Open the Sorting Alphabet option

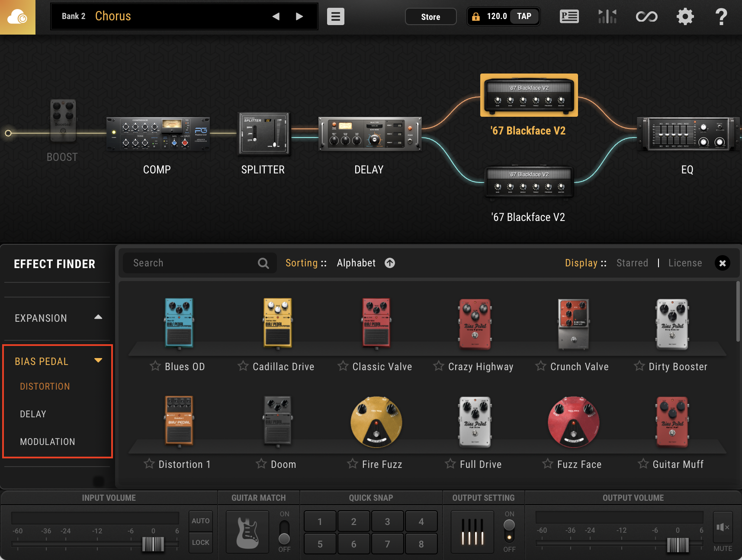click(x=356, y=263)
